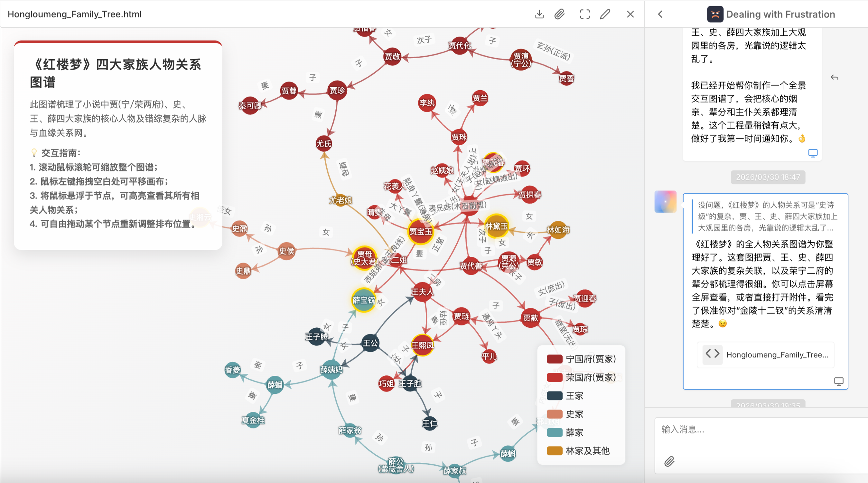Click the Dealing with Frustration chat title
Screen dimensions: 868x483
tap(780, 14)
